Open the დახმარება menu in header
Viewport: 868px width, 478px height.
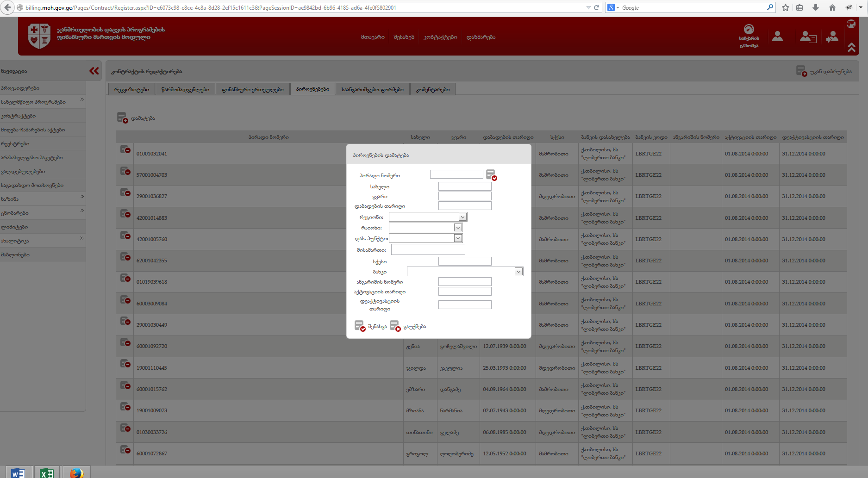click(481, 37)
